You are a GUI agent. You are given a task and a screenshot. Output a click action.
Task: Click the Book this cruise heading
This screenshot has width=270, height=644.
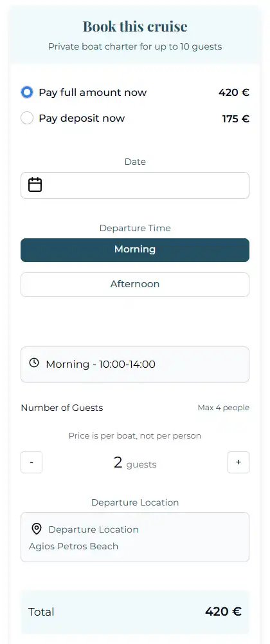click(135, 26)
